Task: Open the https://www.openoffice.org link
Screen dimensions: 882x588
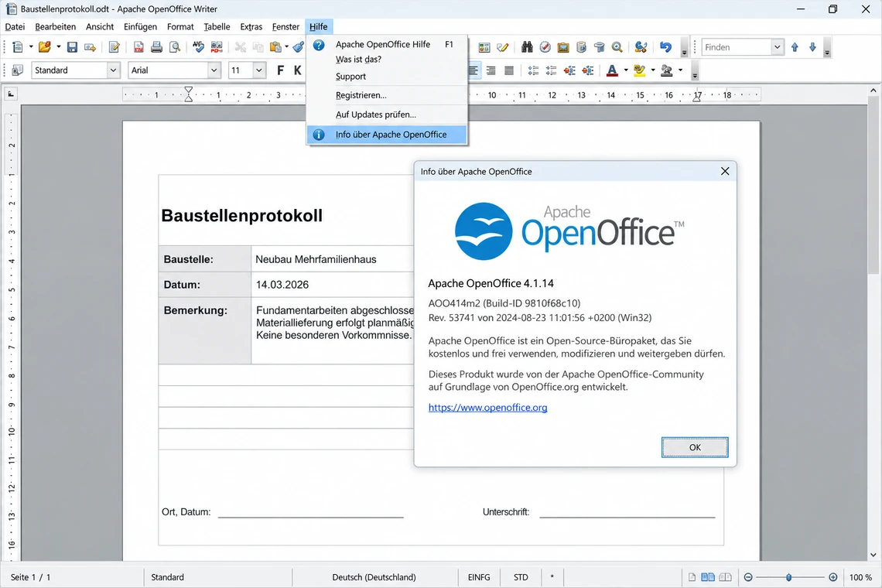Action: click(487, 408)
